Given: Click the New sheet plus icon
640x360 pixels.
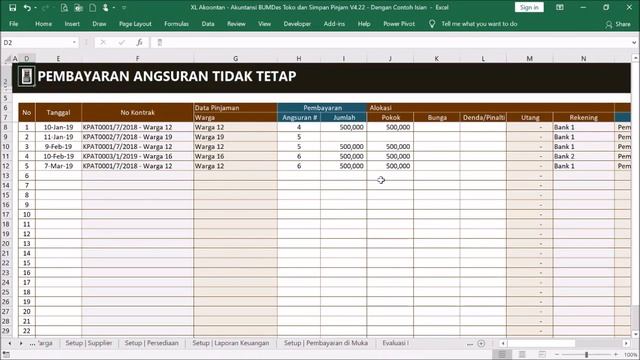Looking at the screenshot, I should (x=481, y=344).
